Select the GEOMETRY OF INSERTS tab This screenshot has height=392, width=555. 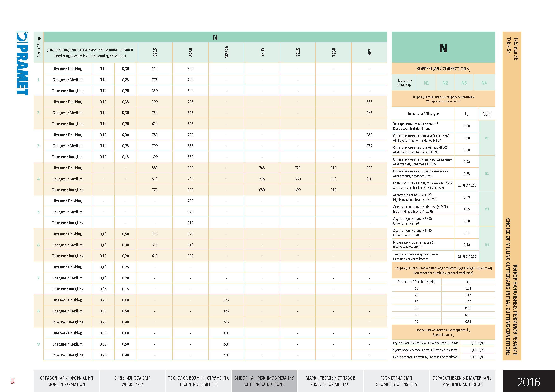click(396, 381)
